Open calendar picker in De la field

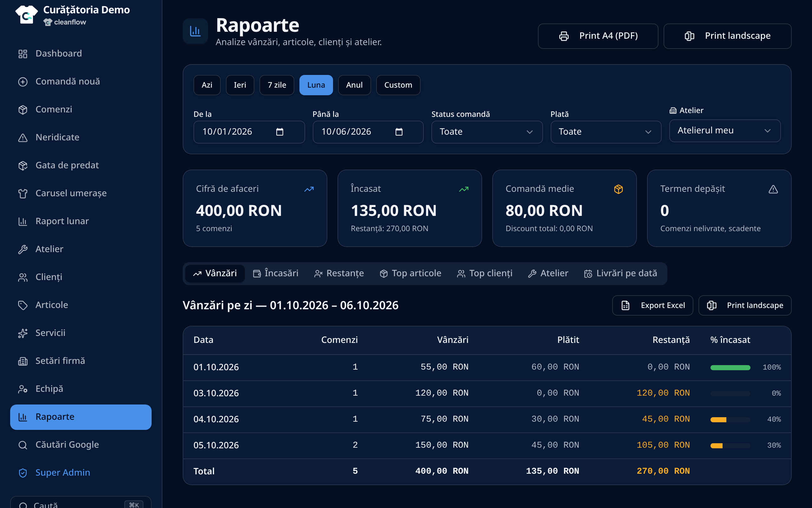[279, 132]
